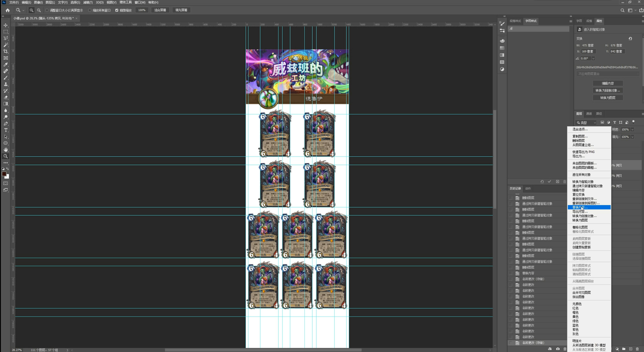
Task: Enable 调整窗口大小以满屏显示 checkbox
Action: (x=47, y=10)
